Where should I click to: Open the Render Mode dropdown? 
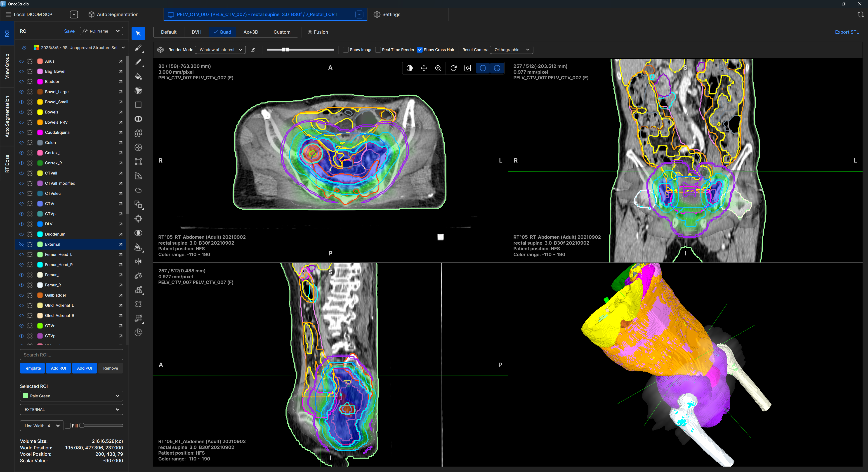(220, 50)
